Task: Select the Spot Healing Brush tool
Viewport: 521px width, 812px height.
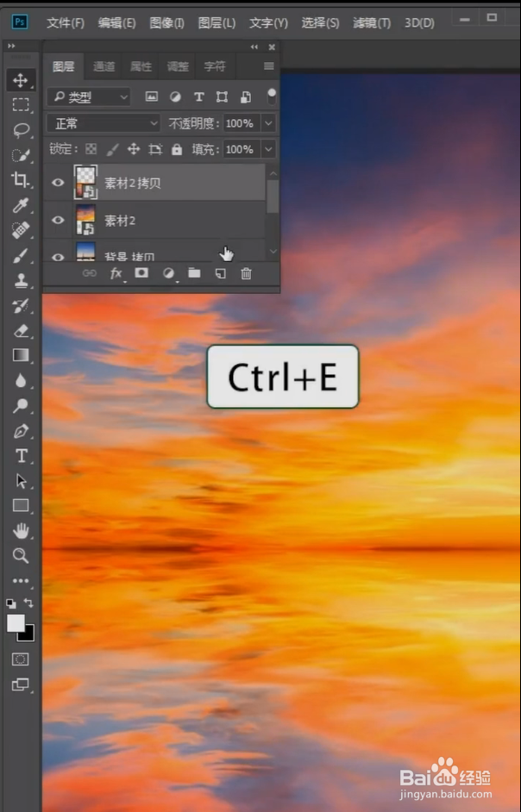Action: point(21,230)
